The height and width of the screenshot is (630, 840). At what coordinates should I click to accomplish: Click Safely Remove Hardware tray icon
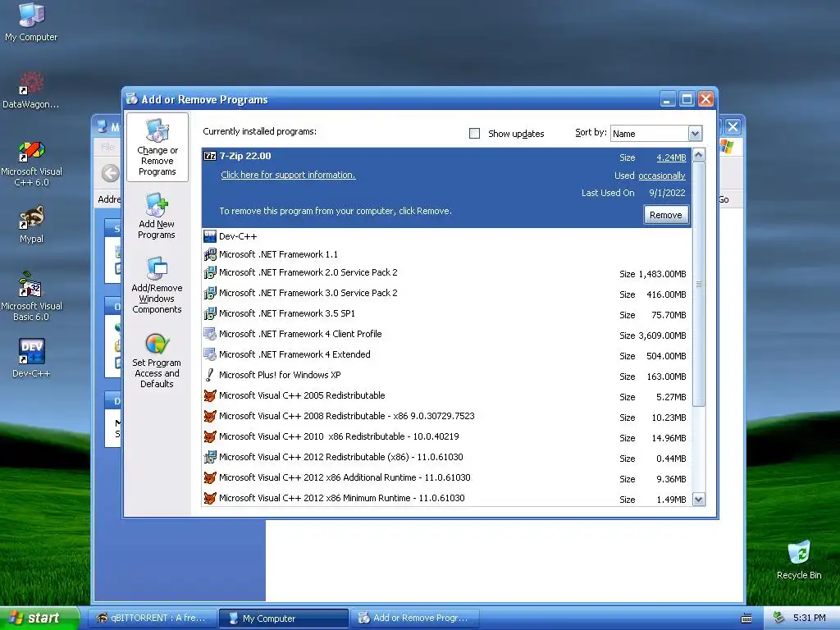pos(779,618)
